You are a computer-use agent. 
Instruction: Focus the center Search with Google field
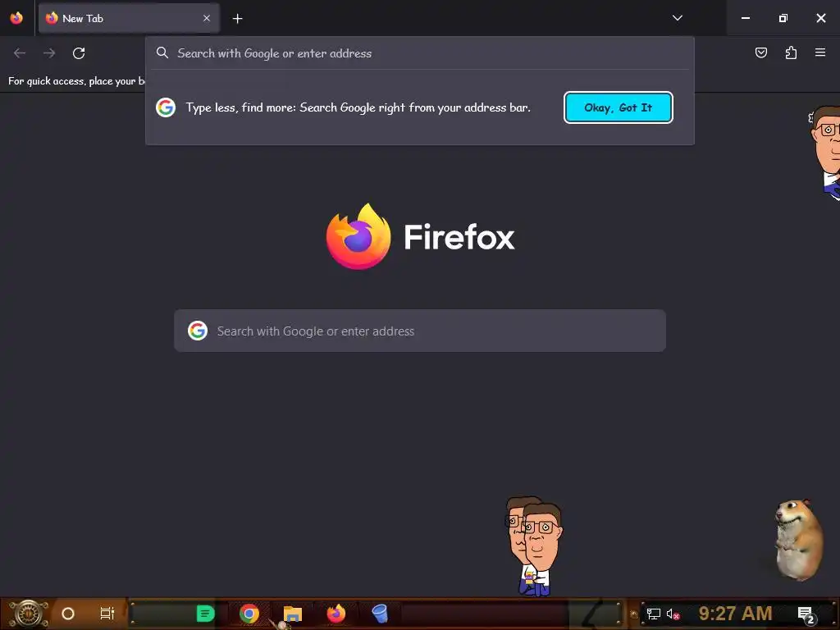tap(420, 331)
